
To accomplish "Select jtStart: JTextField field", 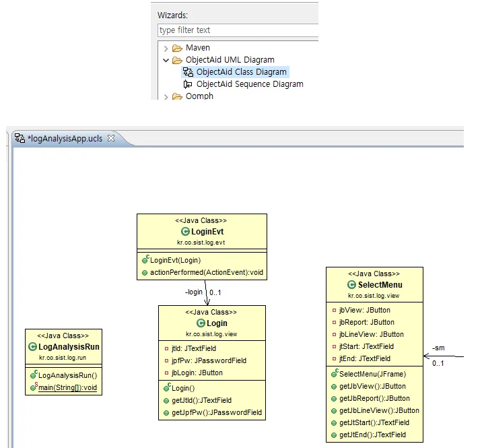I will click(366, 346).
